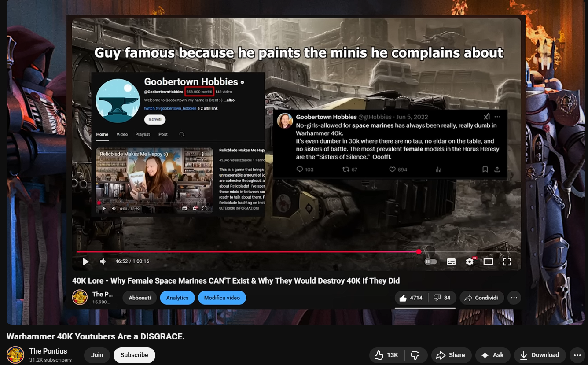The width and height of the screenshot is (588, 365).
Task: Dislike the video next to 13K likes
Action: click(415, 355)
